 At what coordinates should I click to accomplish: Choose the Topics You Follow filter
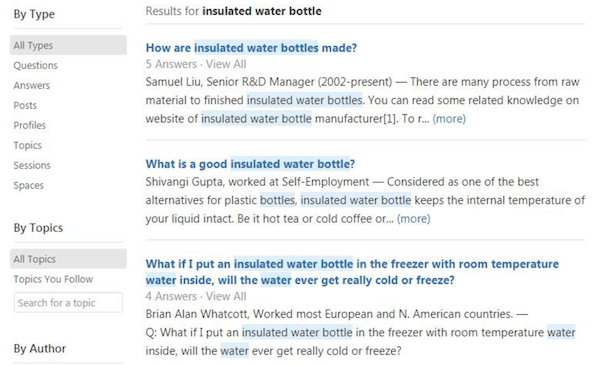[x=53, y=279]
